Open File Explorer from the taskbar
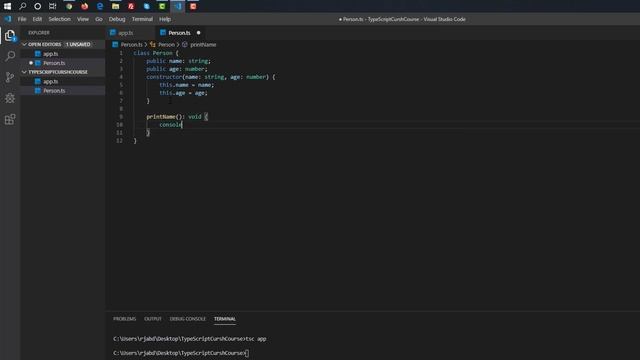This screenshot has width=640, height=360. point(116,6)
